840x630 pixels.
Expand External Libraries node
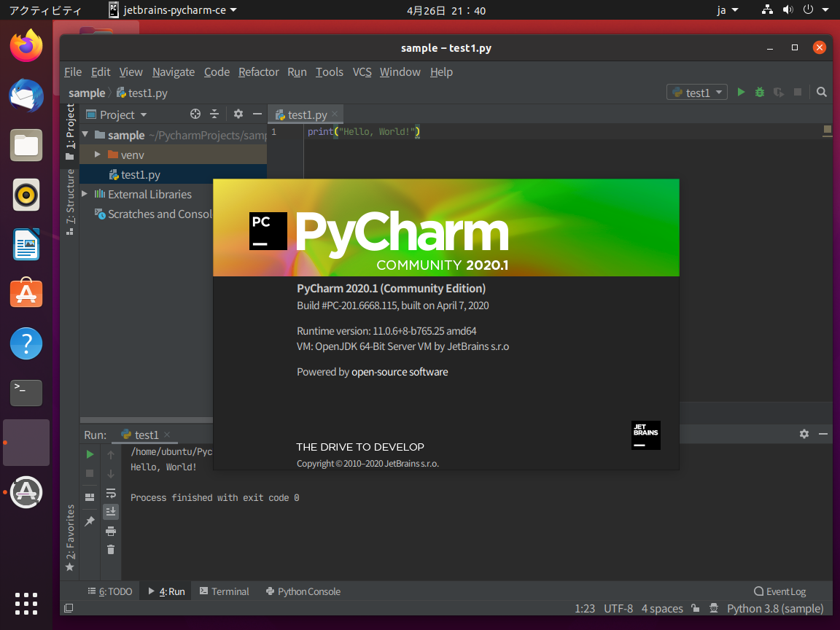click(85, 194)
